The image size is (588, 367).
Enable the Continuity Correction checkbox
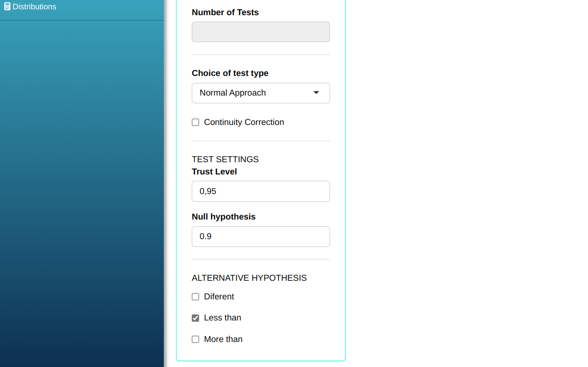pyautogui.click(x=196, y=122)
